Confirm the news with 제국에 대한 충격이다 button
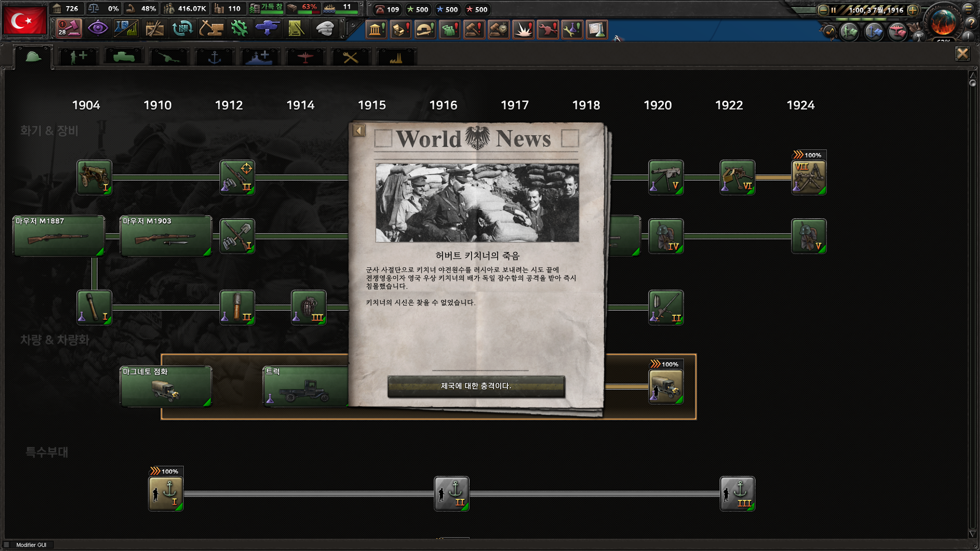The width and height of the screenshot is (980, 551). pos(476,386)
